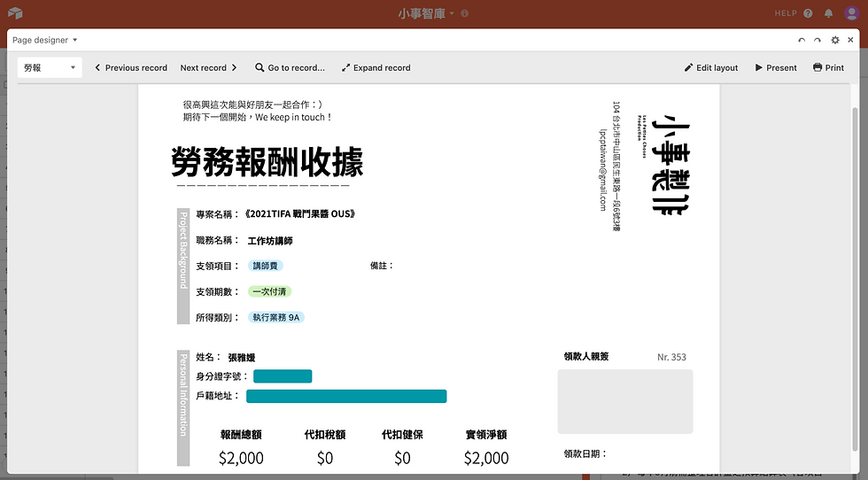Click the help question mark icon
Screen dimensions: 868x480
coord(808,13)
